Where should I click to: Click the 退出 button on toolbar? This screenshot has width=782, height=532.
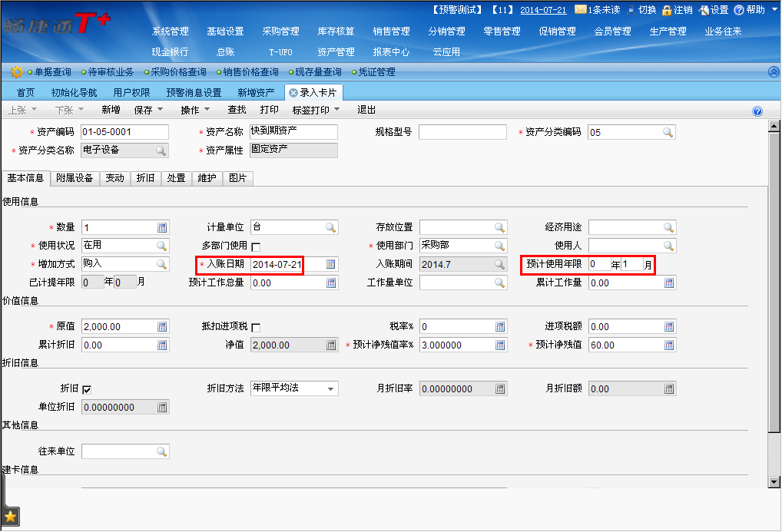[366, 110]
